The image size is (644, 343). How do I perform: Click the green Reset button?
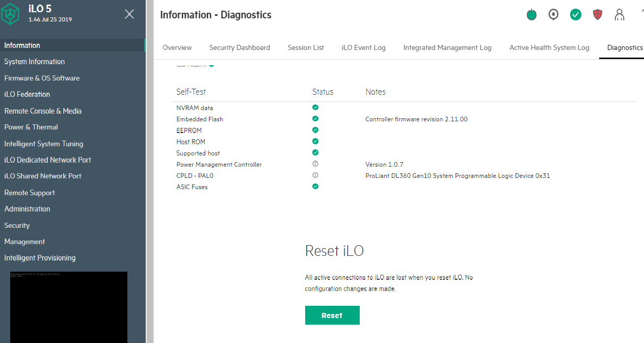[332, 315]
